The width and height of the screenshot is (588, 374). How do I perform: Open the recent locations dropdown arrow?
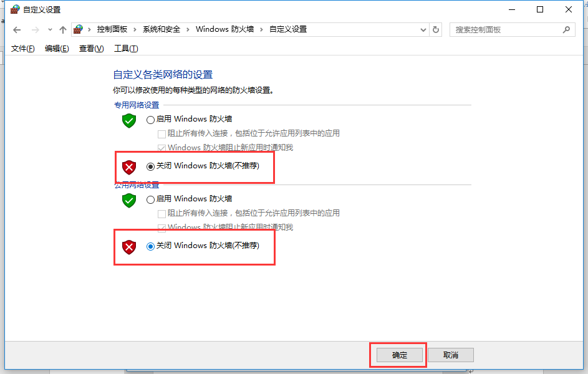tap(50, 29)
